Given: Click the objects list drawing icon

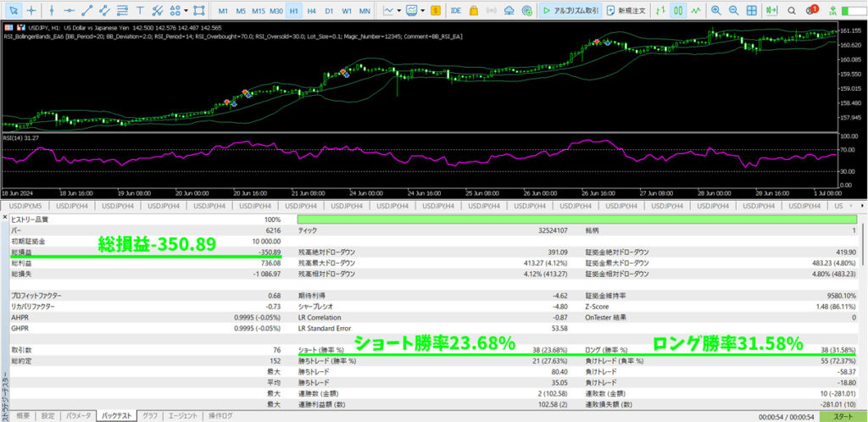Looking at the screenshot, I should coord(158,10).
